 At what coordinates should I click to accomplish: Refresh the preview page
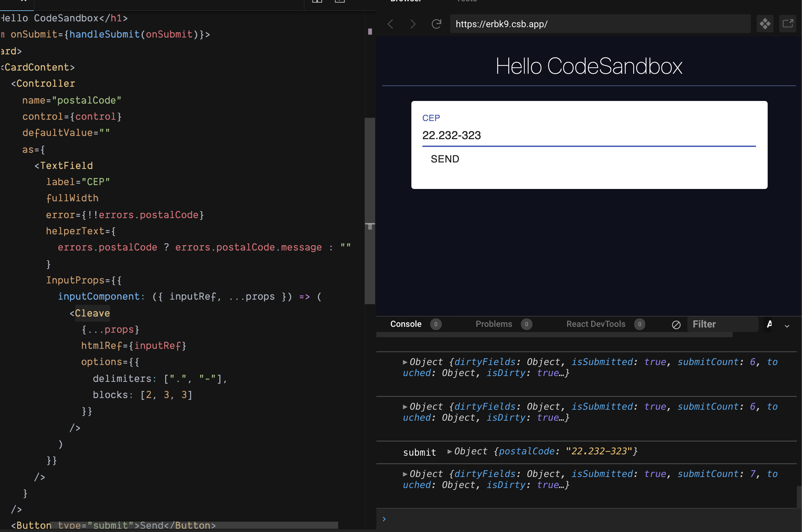click(436, 24)
